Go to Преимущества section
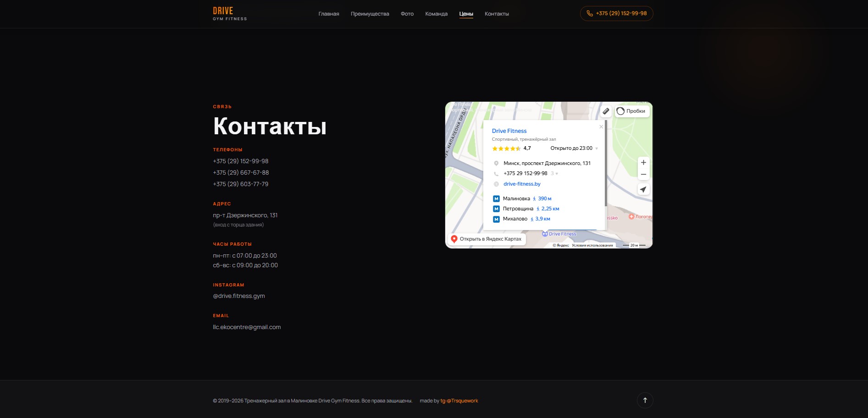The height and width of the screenshot is (418, 868). tap(370, 14)
